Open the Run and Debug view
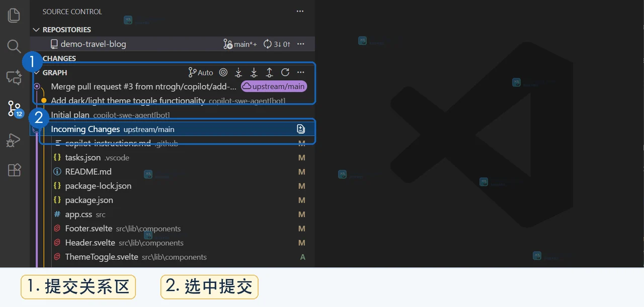The height and width of the screenshot is (307, 644). coord(14,140)
